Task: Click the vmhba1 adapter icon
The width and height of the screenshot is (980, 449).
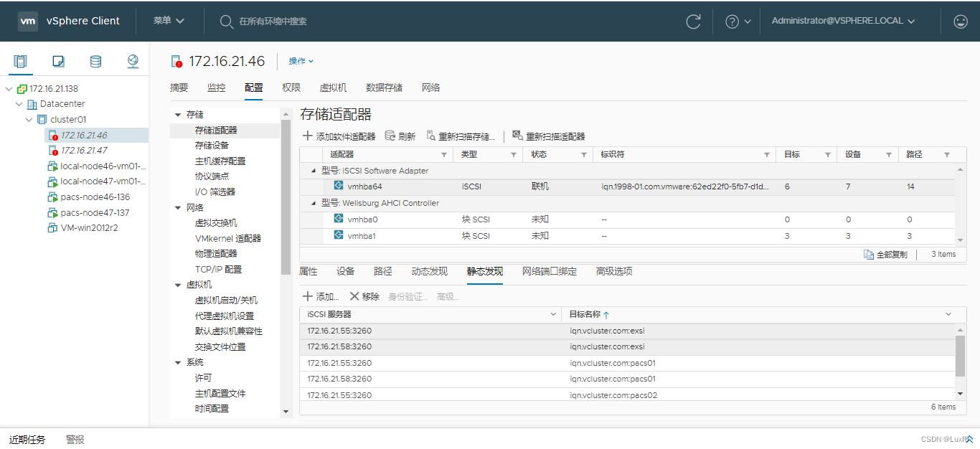Action: coord(339,235)
